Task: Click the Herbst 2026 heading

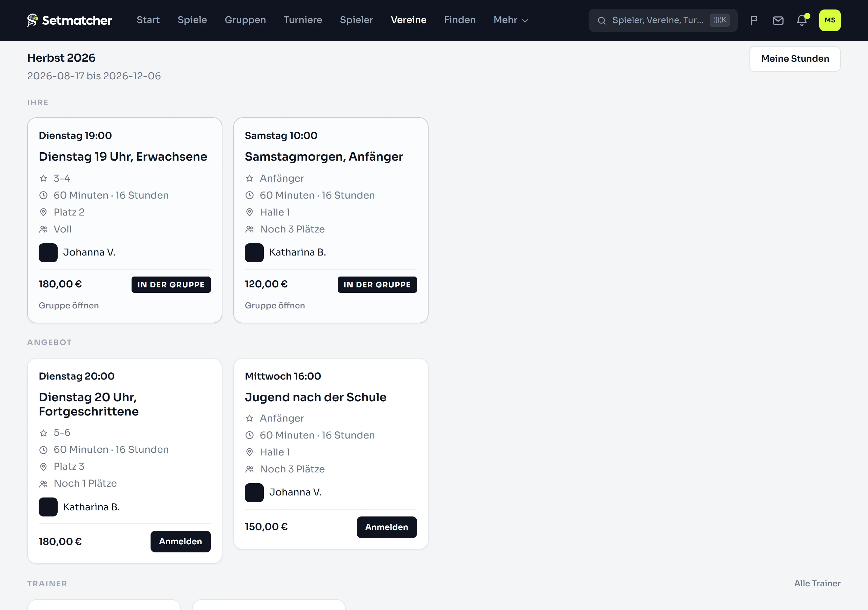Action: (61, 58)
